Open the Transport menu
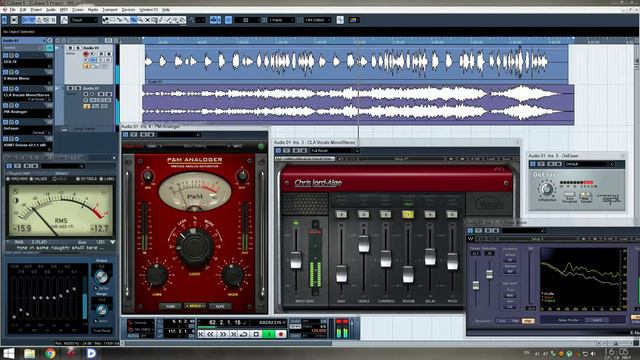Viewport: 640px width, 360px height. (x=110, y=9)
